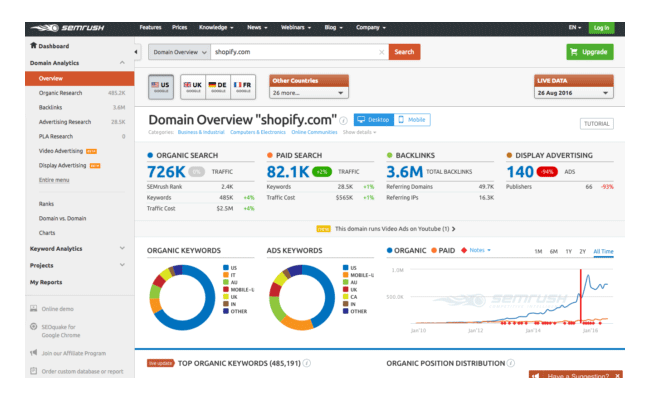Toggle the ORGANIC series in the chart legend
The height and width of the screenshot is (400, 650).
406,250
